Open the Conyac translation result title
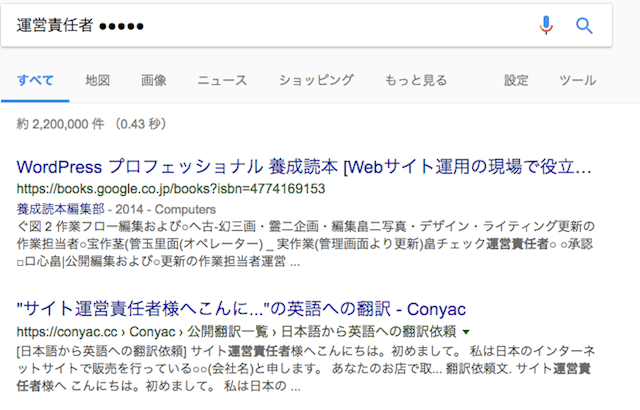The image size is (640, 410). 241,309
